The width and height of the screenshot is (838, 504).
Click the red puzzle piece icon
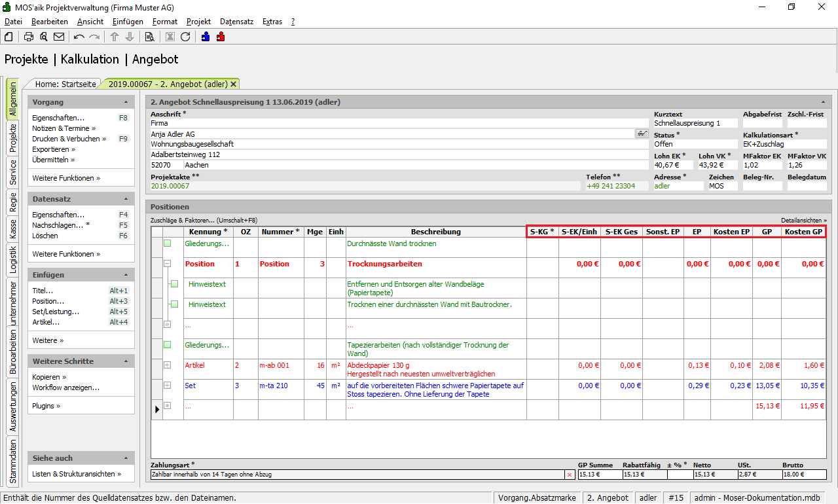pyautogui.click(x=220, y=37)
